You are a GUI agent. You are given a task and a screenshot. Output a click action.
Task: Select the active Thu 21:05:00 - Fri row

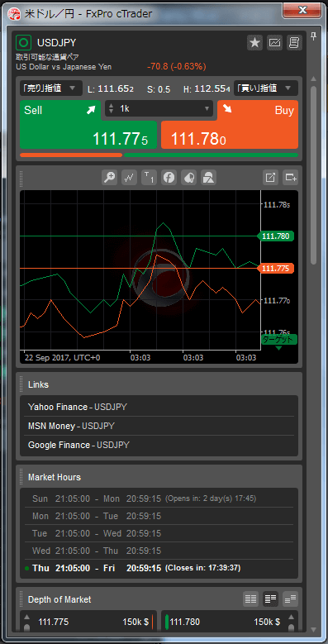159,569
